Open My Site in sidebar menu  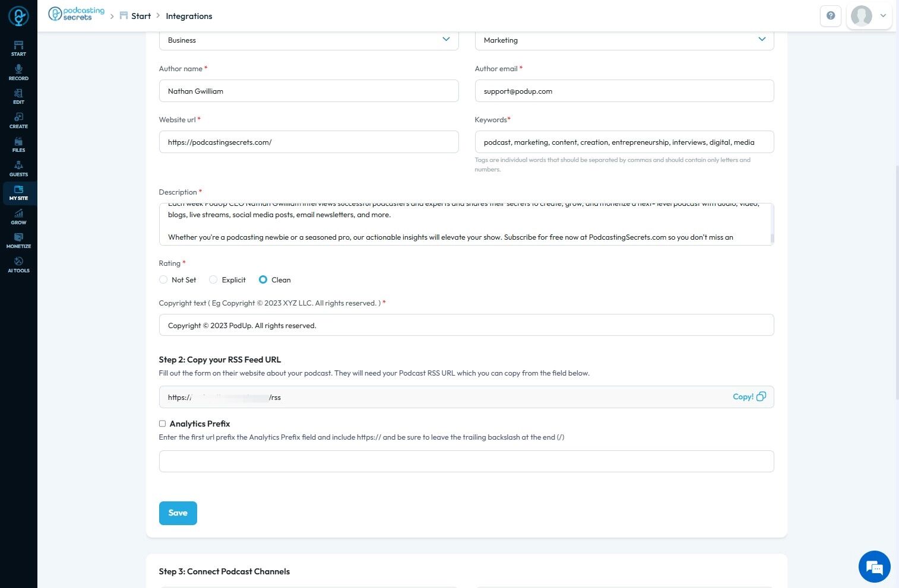coord(18,193)
